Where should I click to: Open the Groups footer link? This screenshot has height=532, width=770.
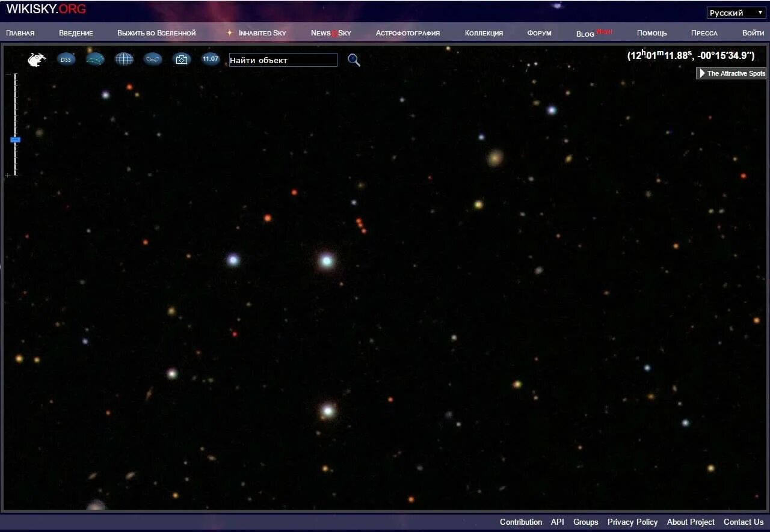[x=586, y=522]
